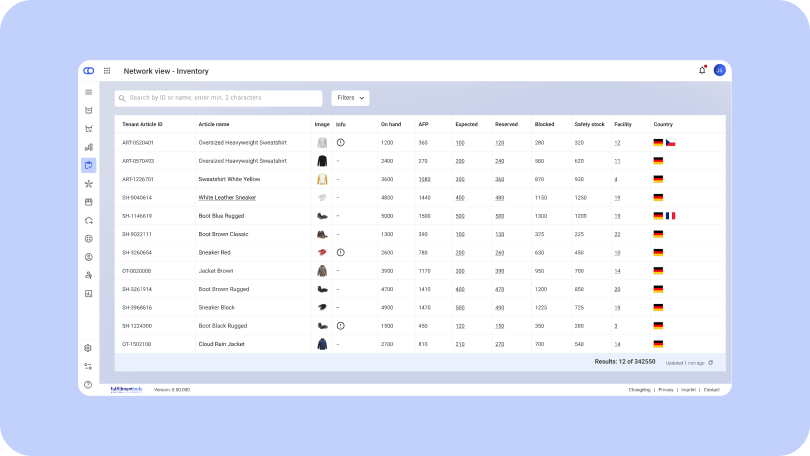The height and width of the screenshot is (456, 810).
Task: Toggle the sidebar hamburger menu
Action: [x=88, y=92]
